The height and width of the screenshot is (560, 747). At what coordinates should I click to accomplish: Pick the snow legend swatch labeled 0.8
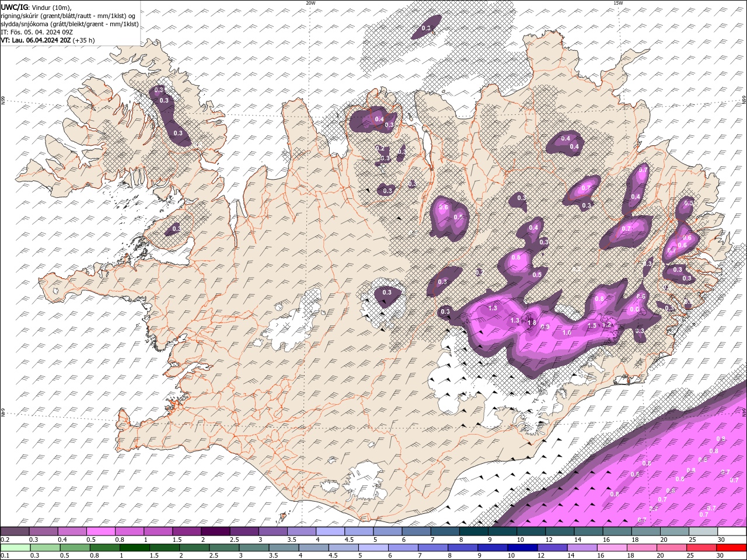[x=129, y=531]
